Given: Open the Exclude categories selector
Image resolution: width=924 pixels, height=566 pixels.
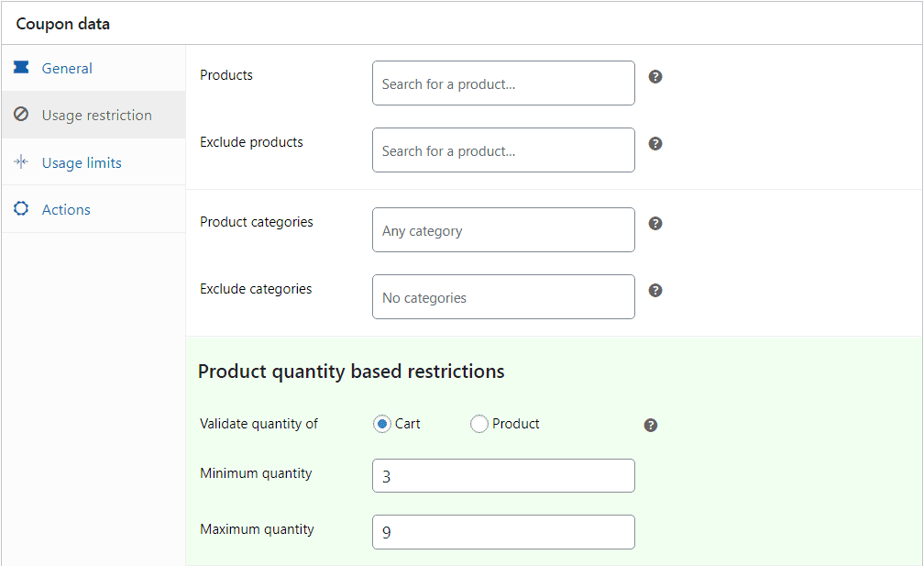Looking at the screenshot, I should pos(503,297).
